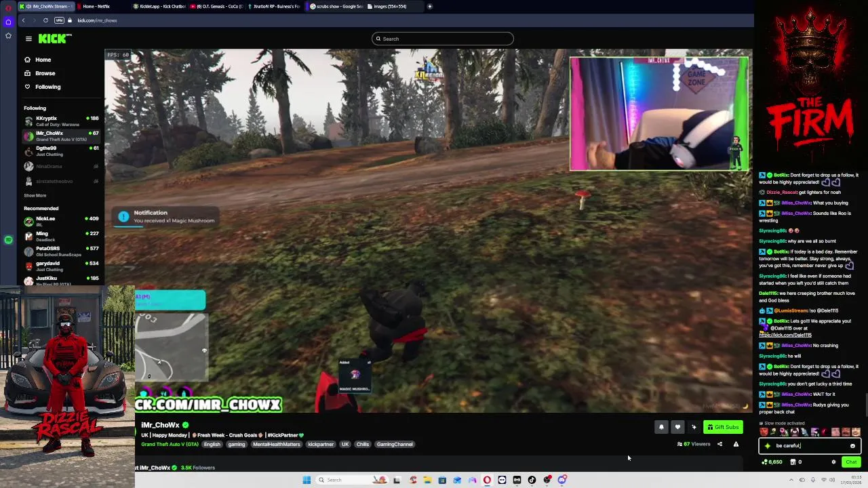
Task: Select the GamingChannel tag
Action: click(x=395, y=445)
